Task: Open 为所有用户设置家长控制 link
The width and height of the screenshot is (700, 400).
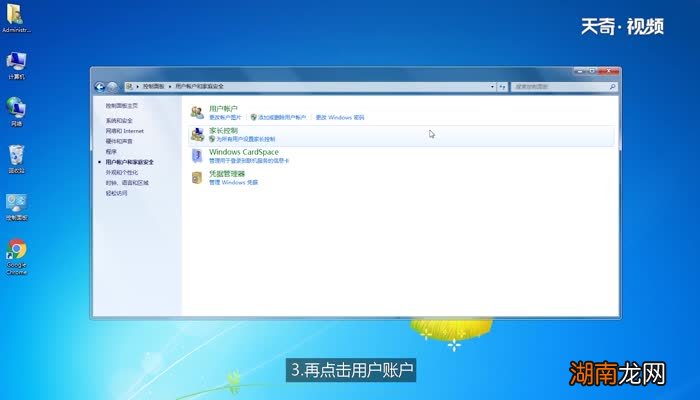Action: 246,139
